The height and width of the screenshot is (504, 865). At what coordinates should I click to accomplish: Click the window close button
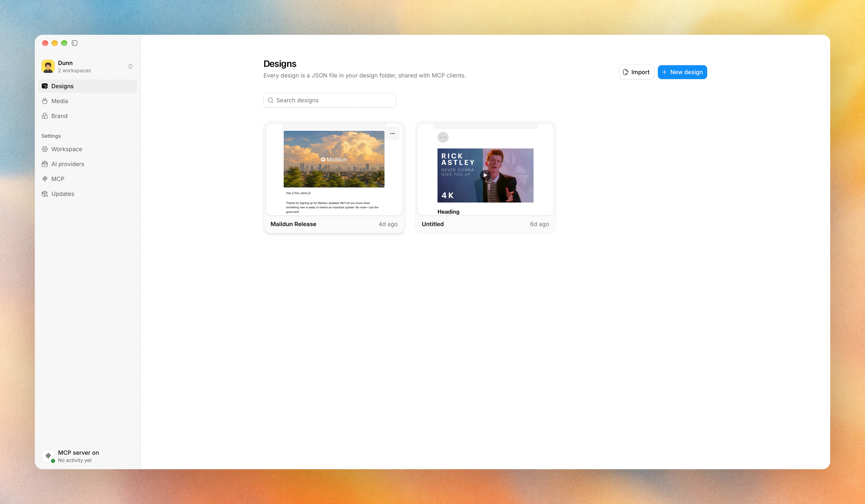[45, 43]
